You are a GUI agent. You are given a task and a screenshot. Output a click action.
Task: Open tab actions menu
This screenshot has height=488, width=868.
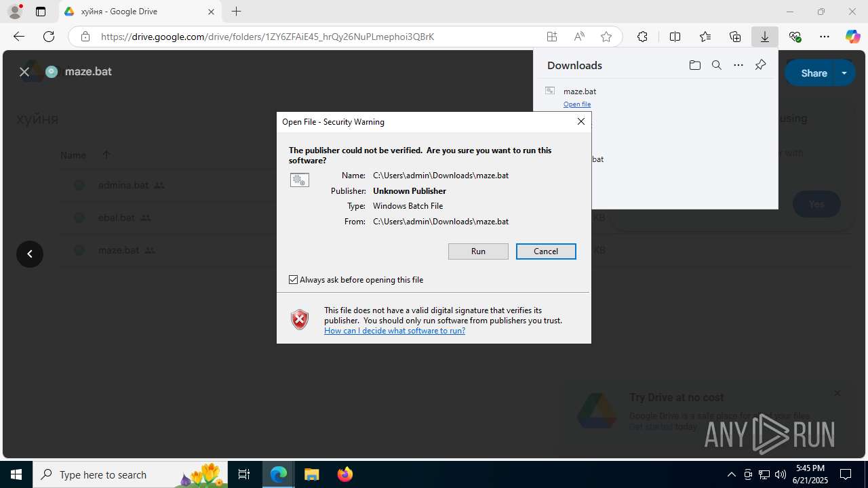[x=41, y=12]
